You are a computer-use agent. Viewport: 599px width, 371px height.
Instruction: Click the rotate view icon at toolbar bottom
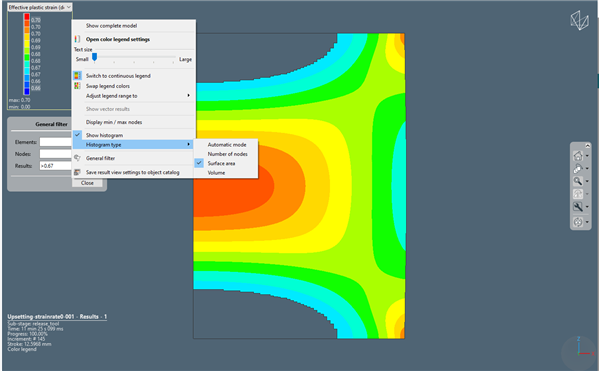click(578, 222)
